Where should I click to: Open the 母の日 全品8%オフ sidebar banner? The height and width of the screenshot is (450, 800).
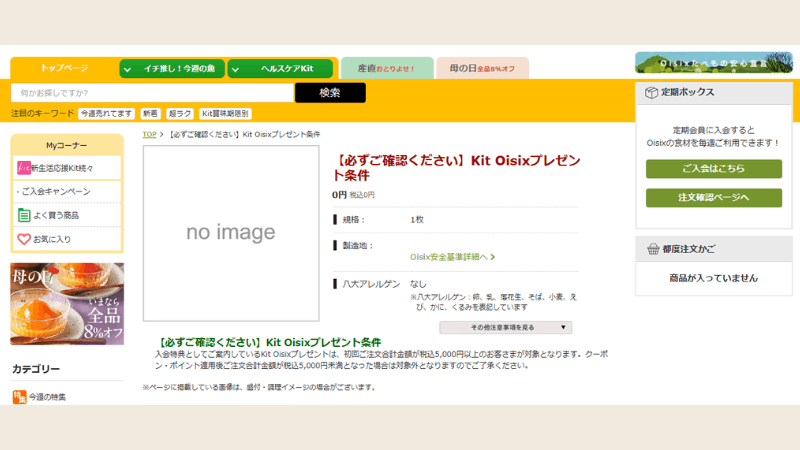(67, 303)
